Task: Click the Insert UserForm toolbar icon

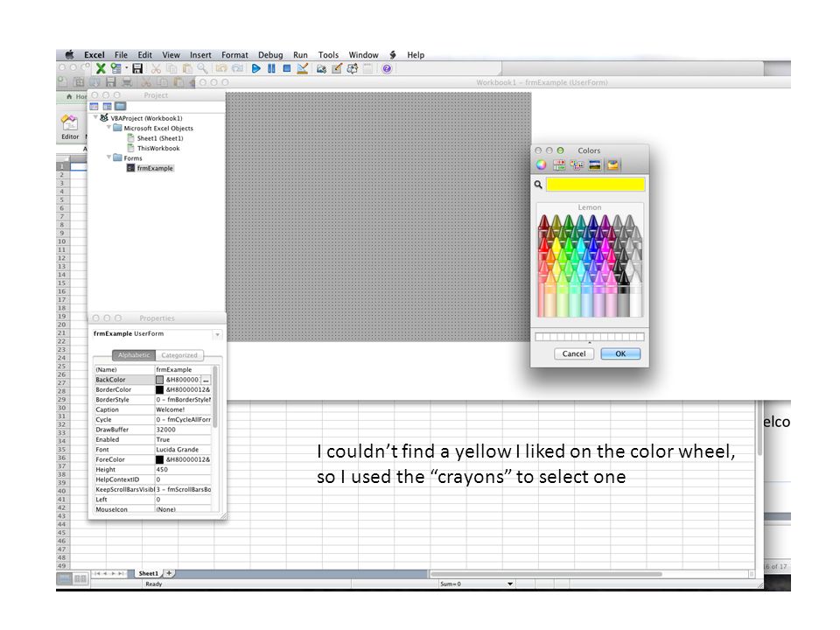Action: (115, 68)
